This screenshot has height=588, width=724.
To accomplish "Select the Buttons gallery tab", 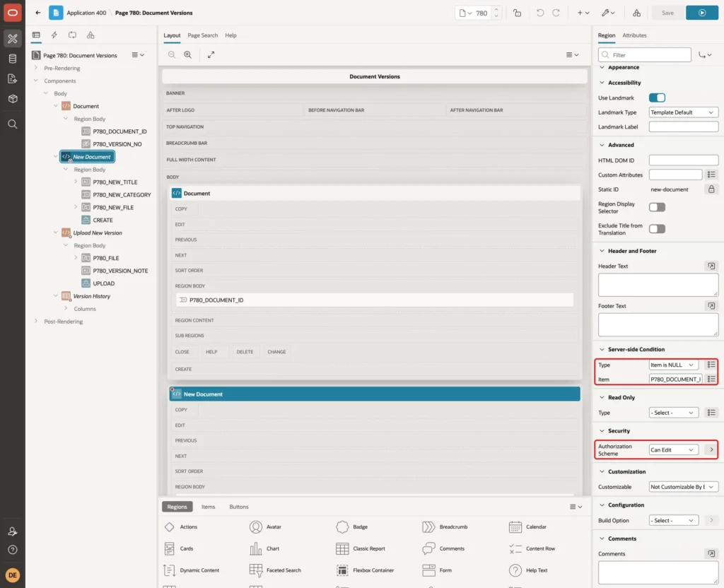I will pyautogui.click(x=239, y=506).
